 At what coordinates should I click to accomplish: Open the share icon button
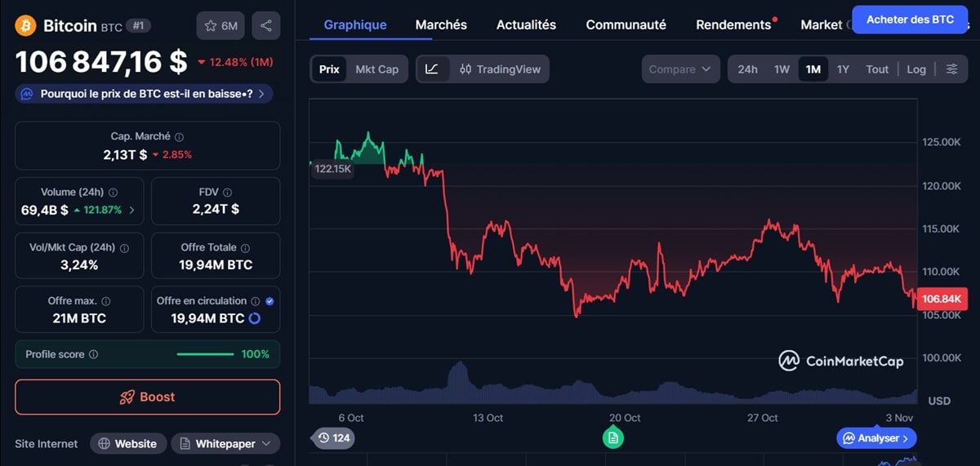[266, 26]
